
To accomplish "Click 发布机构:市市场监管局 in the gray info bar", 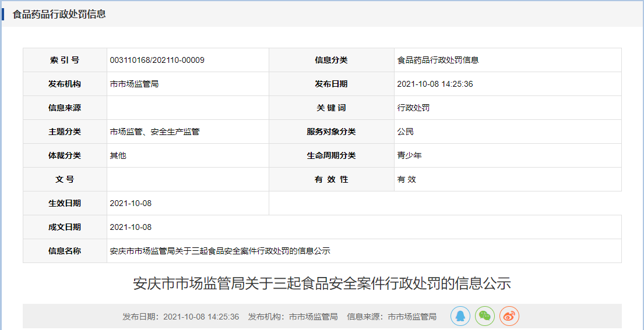I will [293, 317].
